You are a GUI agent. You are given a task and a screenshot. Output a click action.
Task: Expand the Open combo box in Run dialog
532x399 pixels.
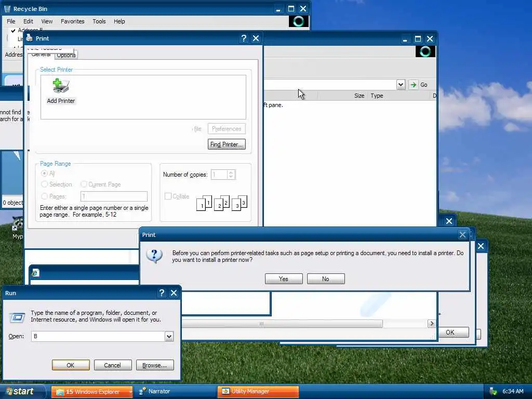[169, 336]
